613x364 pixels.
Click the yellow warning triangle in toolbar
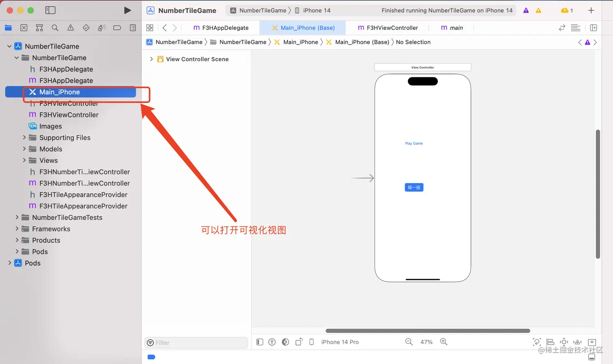coord(538,10)
